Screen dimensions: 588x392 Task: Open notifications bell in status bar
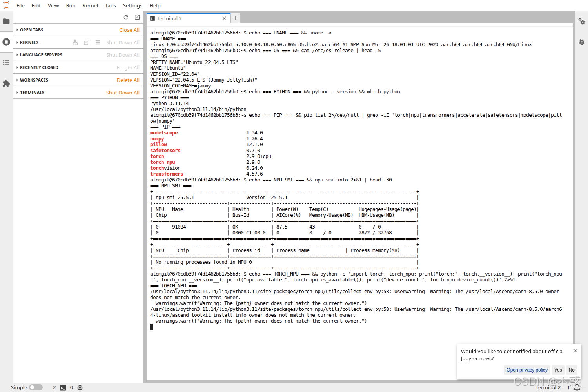(577, 388)
